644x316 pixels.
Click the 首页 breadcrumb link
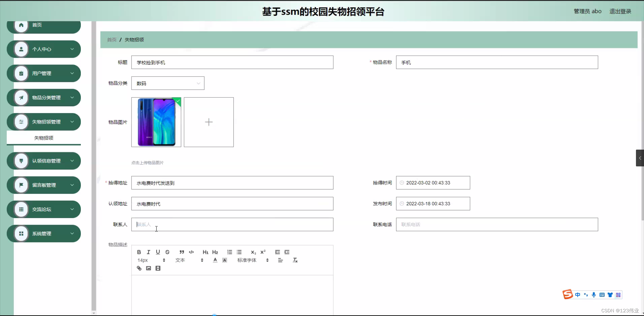pos(111,39)
